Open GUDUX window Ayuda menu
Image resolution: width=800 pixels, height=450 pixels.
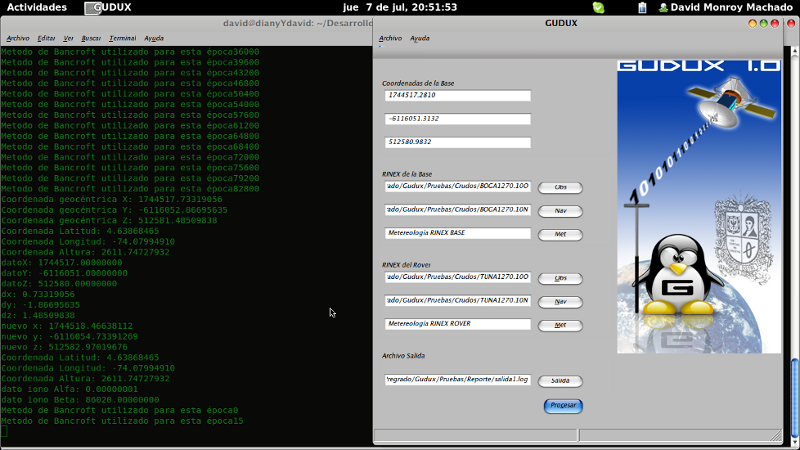point(420,38)
